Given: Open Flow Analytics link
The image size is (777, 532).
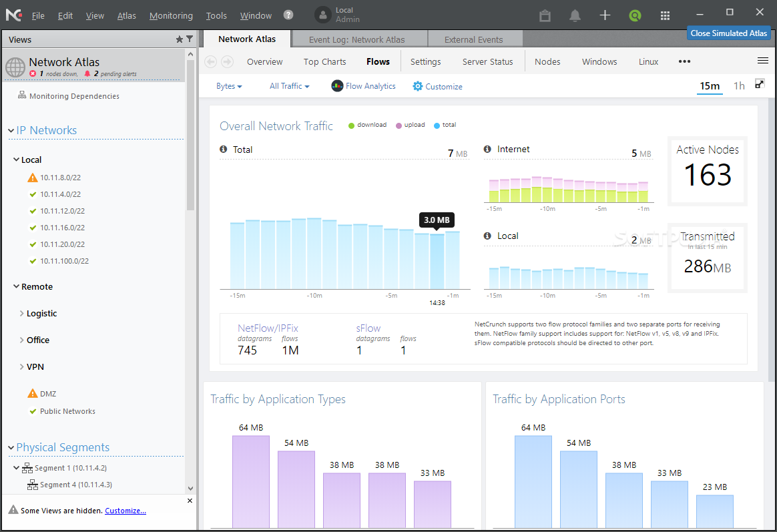Looking at the screenshot, I should (x=370, y=86).
